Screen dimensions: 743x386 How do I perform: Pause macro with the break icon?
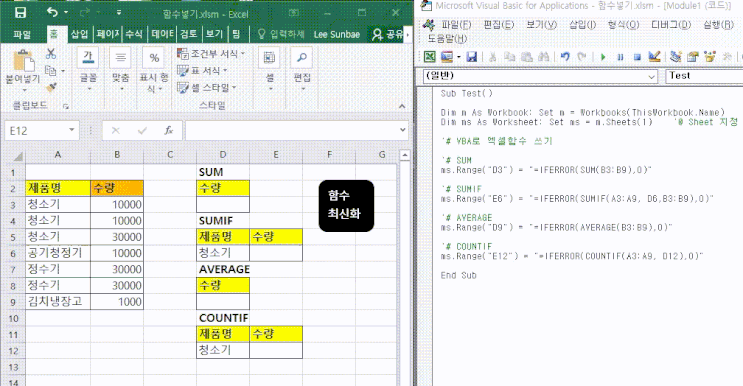click(620, 57)
